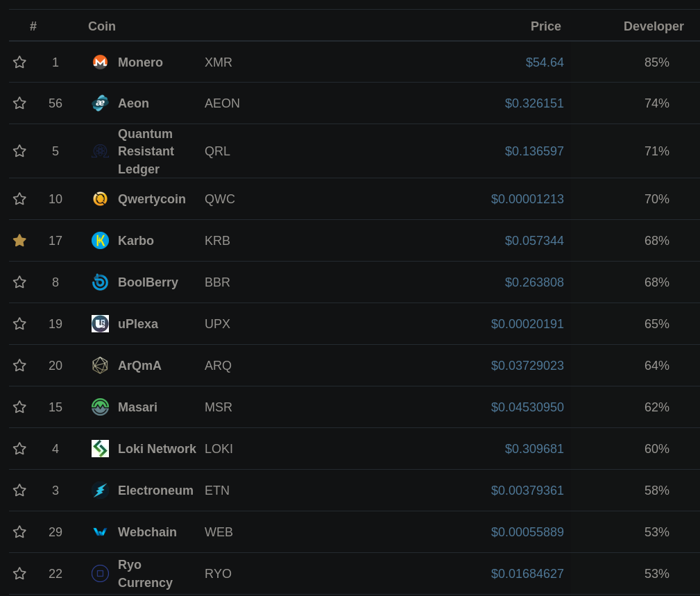The image size is (700, 596).
Task: Click Masari price $0.04530950
Action: pyautogui.click(x=527, y=407)
